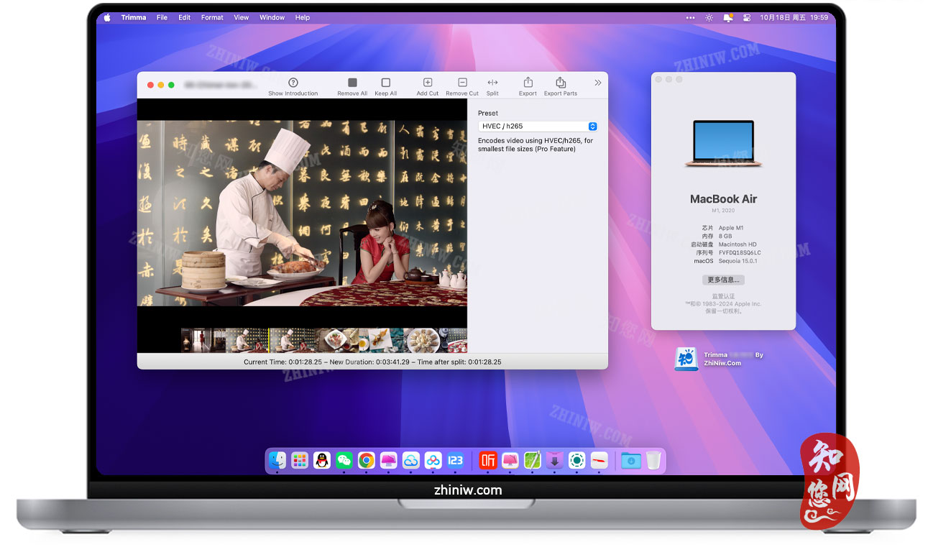The image size is (933, 560).
Task: Click the MacBook Air laptop image
Action: [x=723, y=144]
